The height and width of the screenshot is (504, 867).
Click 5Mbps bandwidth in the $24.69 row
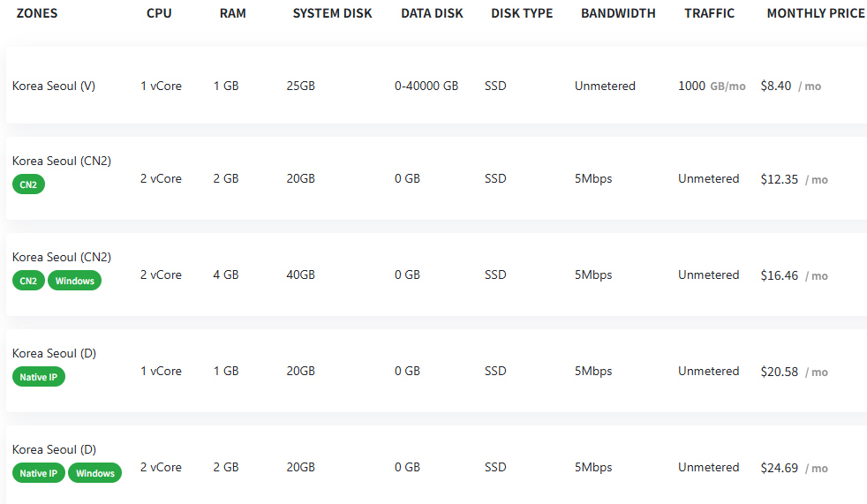[593, 468]
